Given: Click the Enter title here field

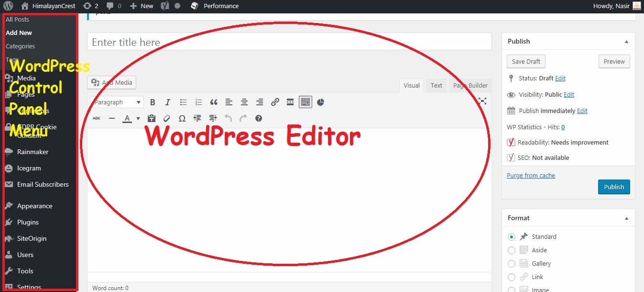Looking at the screenshot, I should 289,42.
